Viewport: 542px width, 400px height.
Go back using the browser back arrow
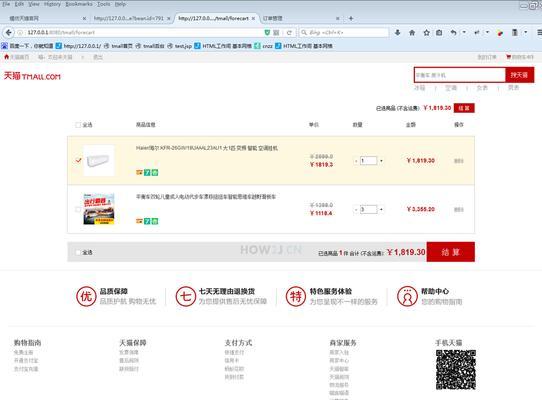pos(9,32)
